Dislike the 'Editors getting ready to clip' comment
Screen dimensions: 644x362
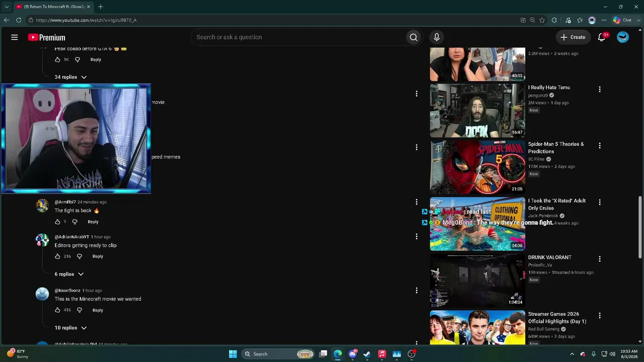click(79, 256)
